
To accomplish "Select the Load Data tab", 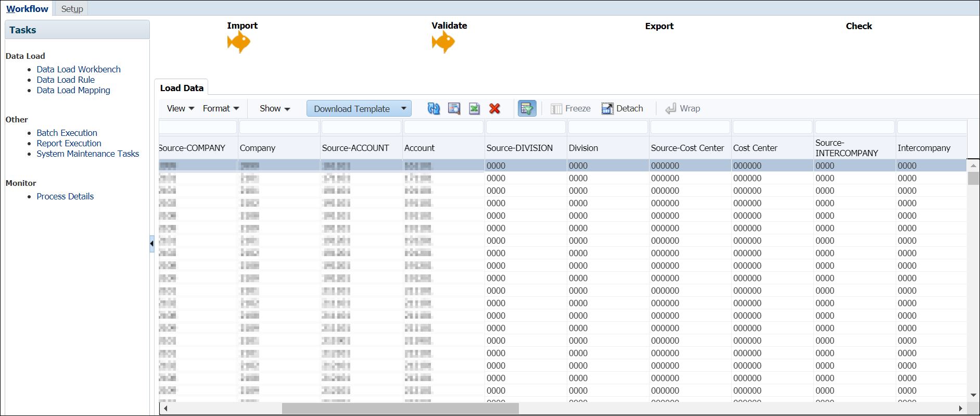I will (182, 87).
